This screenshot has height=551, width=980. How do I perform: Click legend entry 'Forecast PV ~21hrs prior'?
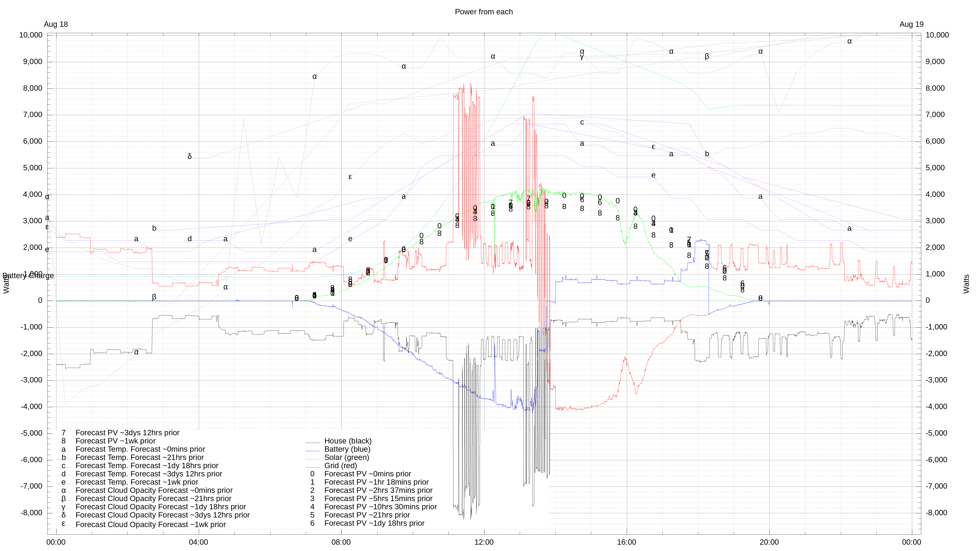(367, 515)
